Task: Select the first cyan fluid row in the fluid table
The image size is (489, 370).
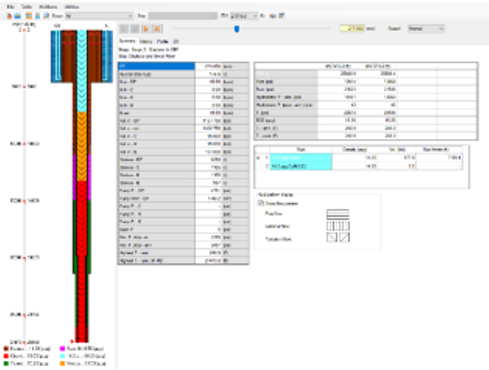Action: [x=300, y=158]
